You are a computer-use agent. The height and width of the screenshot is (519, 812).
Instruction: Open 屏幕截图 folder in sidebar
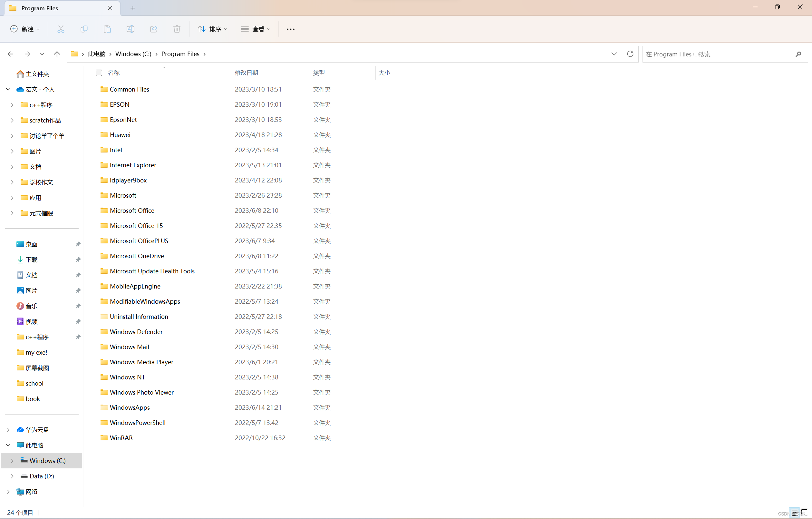33,368
